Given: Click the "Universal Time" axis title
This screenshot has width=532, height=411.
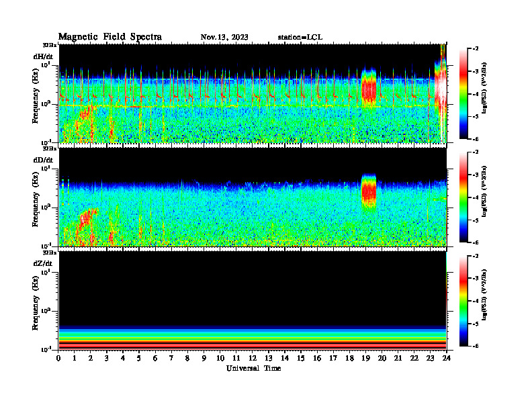Looking at the screenshot, I should pos(253,368).
